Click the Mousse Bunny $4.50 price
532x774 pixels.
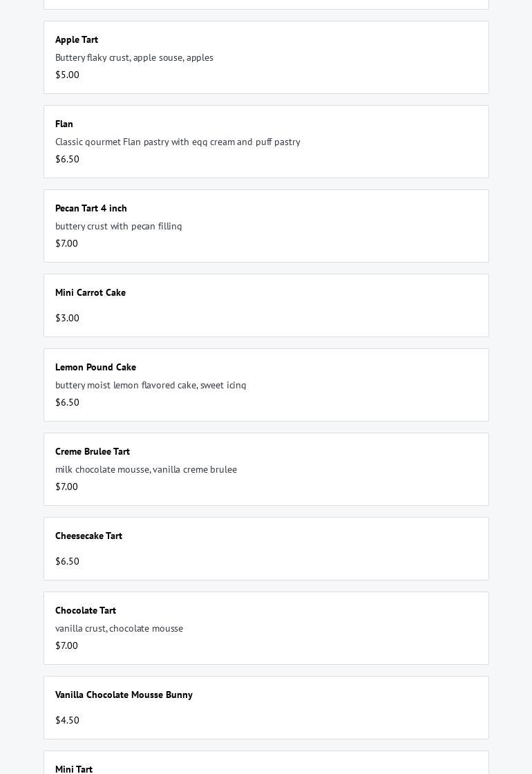tap(67, 721)
